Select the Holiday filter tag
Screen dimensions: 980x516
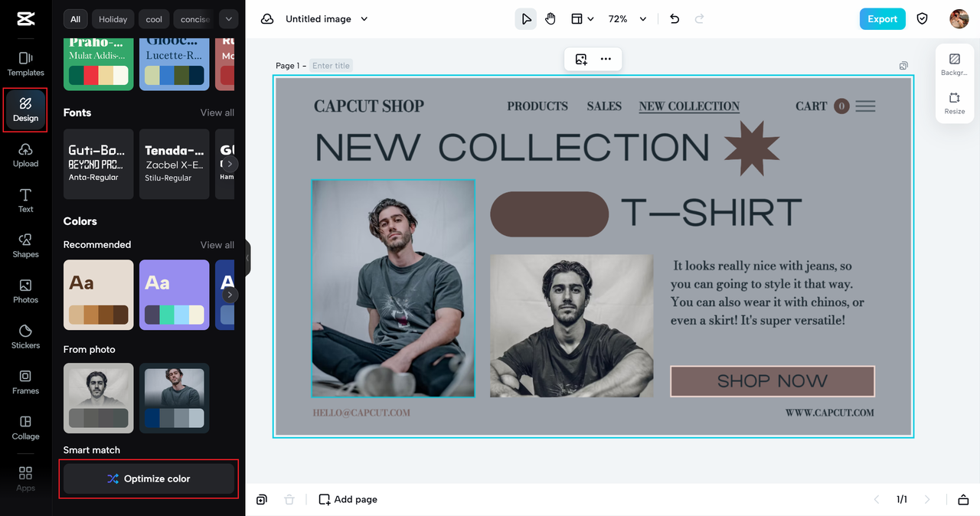click(x=113, y=19)
